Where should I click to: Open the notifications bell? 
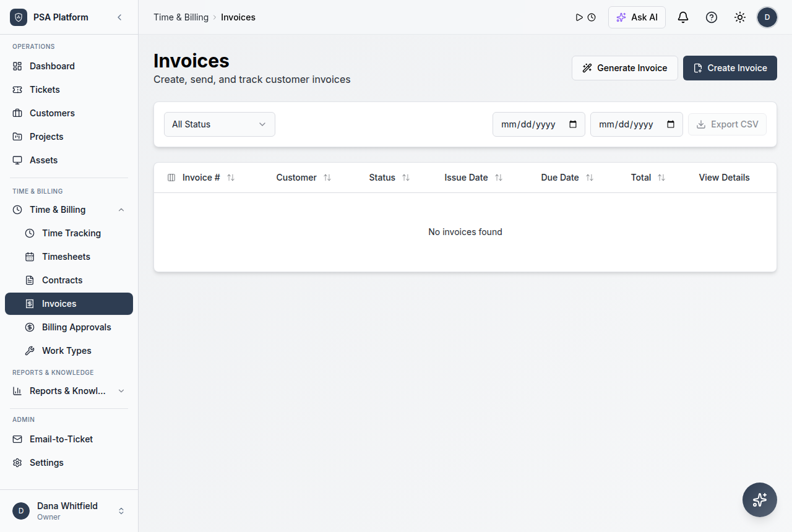683,17
